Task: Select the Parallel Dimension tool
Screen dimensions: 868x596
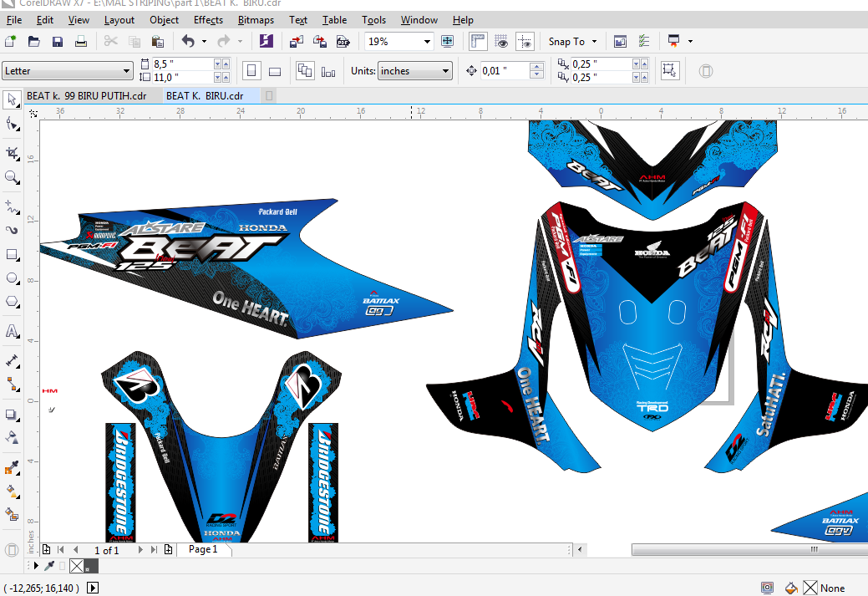Action: [x=12, y=361]
